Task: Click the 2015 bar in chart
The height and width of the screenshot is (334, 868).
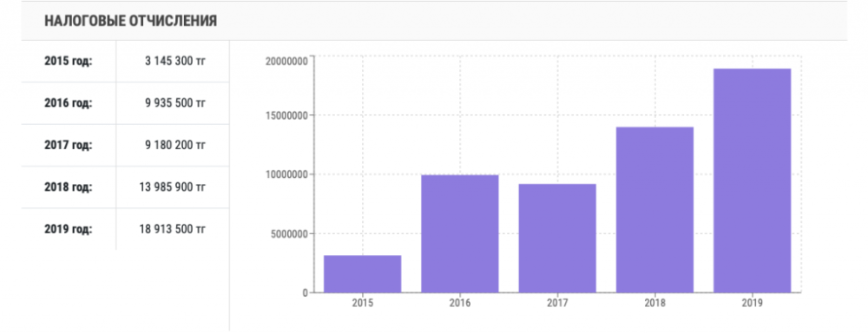Action: (x=363, y=274)
